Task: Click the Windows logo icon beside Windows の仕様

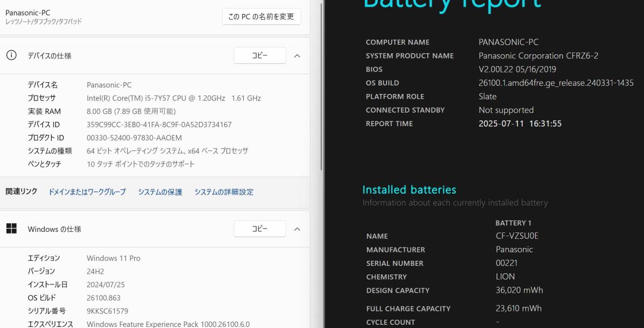Action: tap(11, 229)
